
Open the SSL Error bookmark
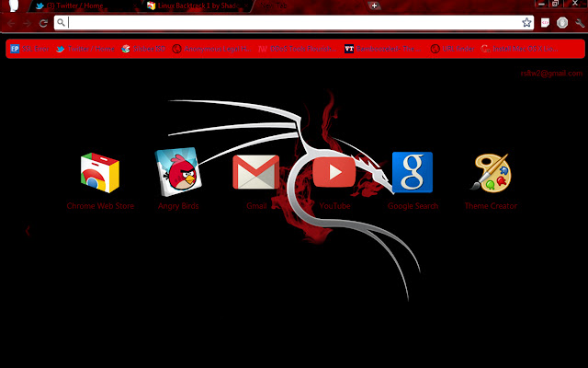click(30, 49)
